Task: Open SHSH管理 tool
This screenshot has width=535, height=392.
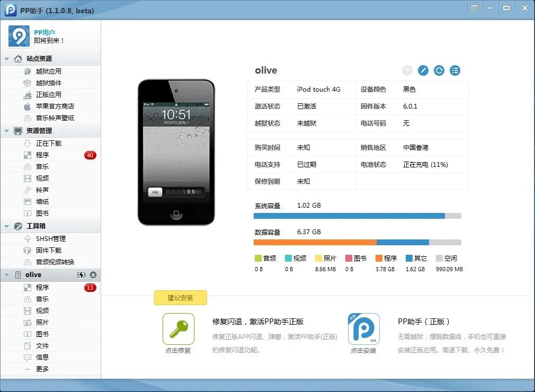Action: pos(50,238)
